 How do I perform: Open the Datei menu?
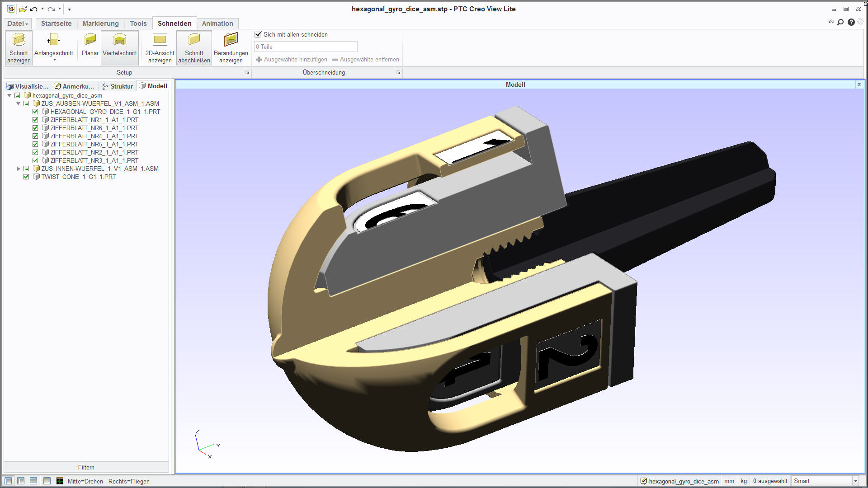[17, 23]
